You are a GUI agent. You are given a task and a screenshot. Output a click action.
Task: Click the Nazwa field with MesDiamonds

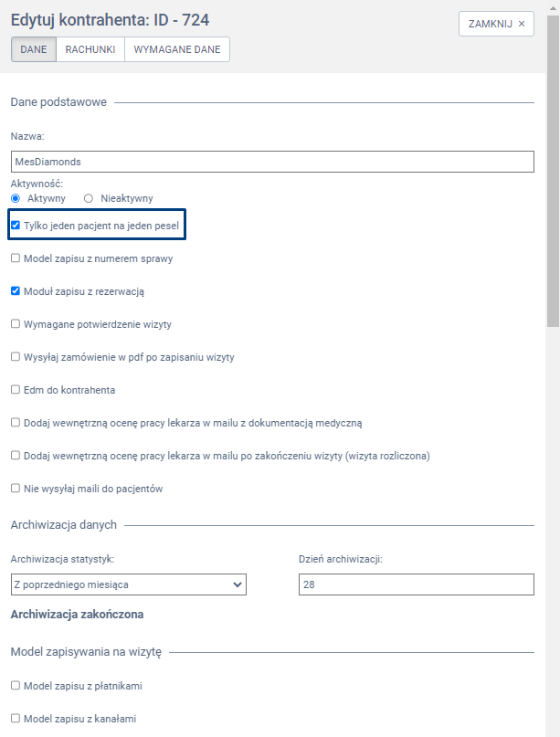point(272,162)
